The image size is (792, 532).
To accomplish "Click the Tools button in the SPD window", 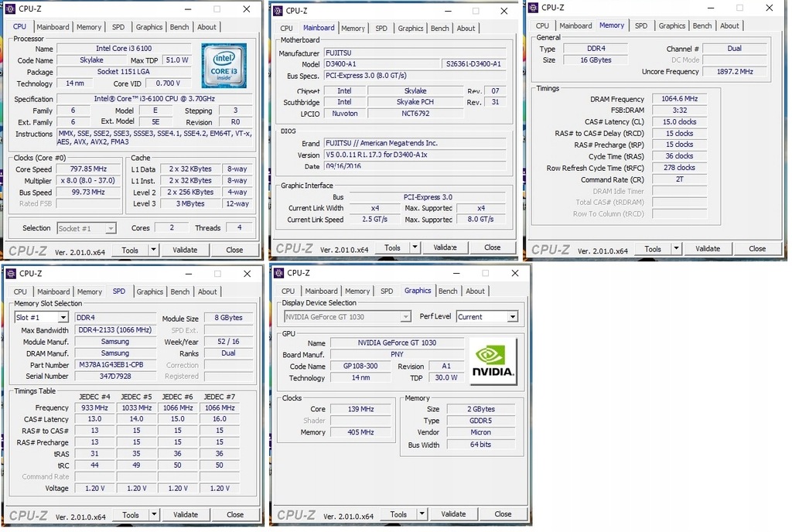I will pyautogui.click(x=130, y=515).
